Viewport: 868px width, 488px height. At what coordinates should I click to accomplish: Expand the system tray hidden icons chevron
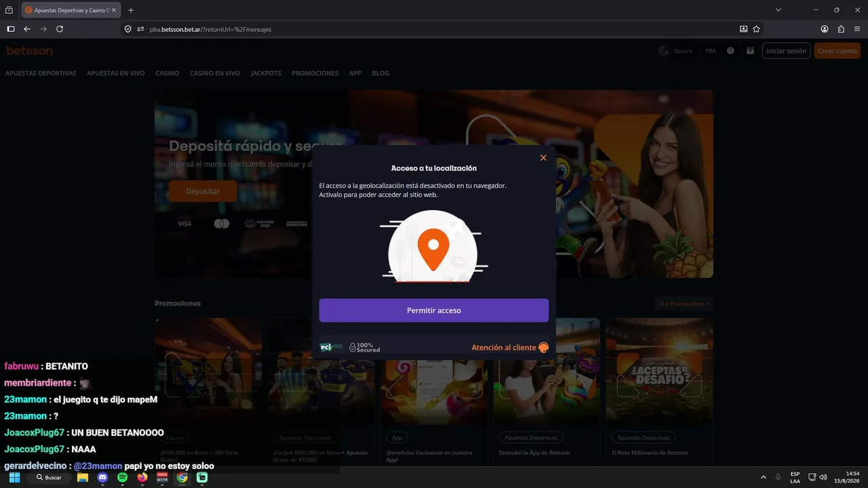(764, 478)
